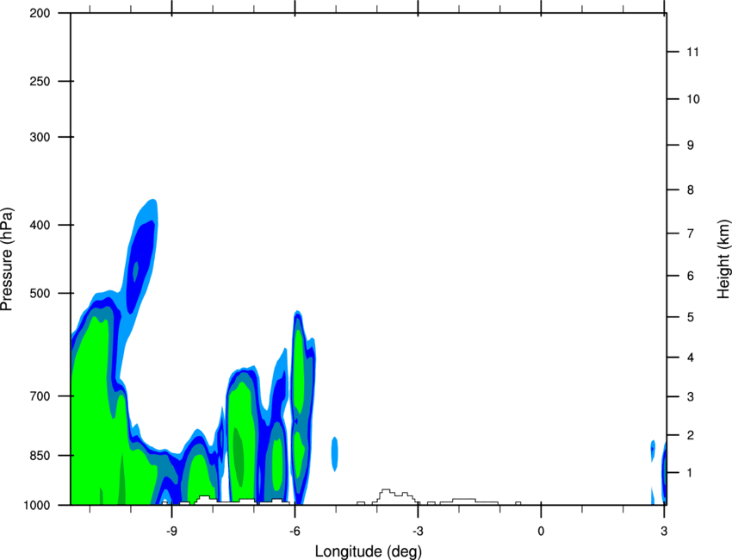Click the 300 pressure tick label
Image resolution: width=732 pixels, height=560 pixels.
[x=40, y=137]
